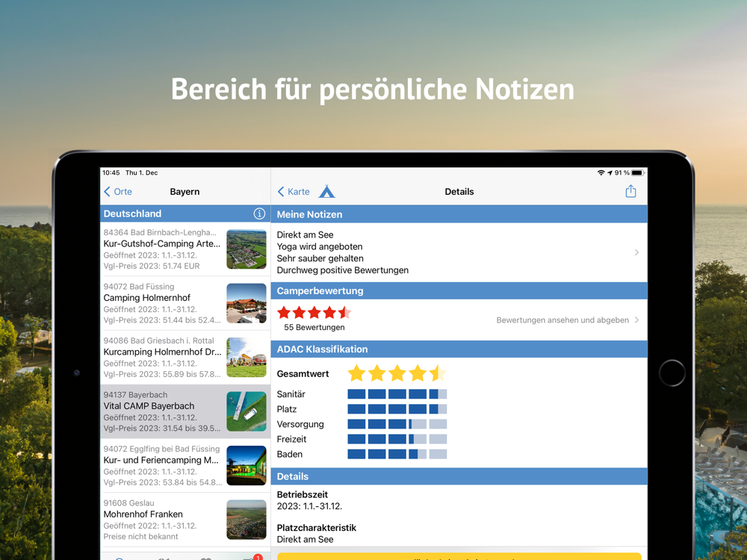This screenshot has width=747, height=560.
Task: Tap note 'Durchweg positive Bewertungen'
Action: coord(343,270)
